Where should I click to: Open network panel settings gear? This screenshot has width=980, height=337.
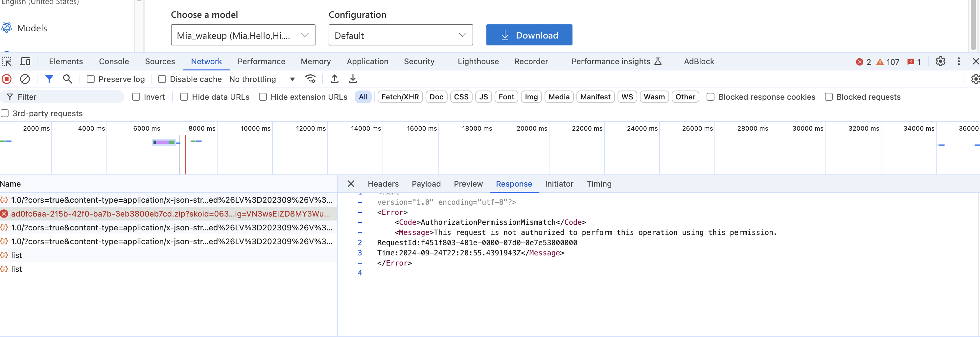pyautogui.click(x=975, y=79)
